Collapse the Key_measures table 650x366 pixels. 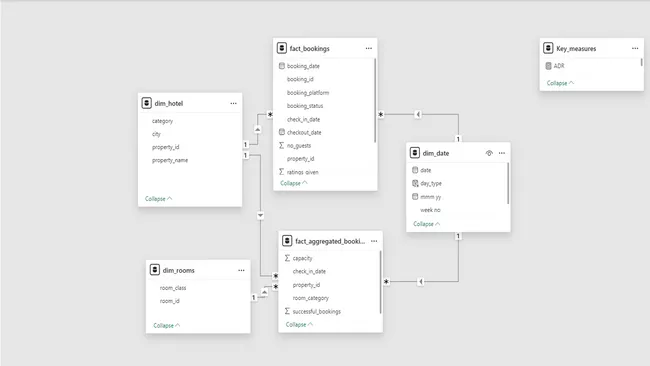[560, 83]
